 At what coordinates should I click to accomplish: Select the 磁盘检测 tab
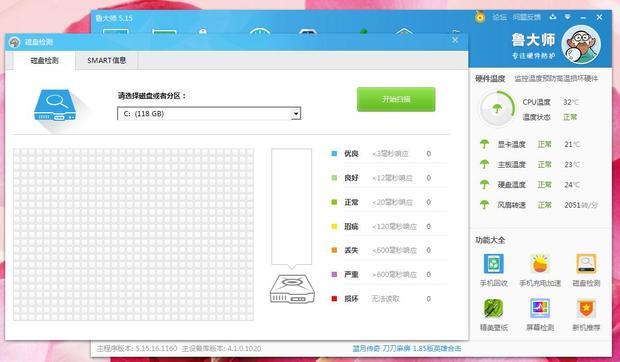pos(44,60)
